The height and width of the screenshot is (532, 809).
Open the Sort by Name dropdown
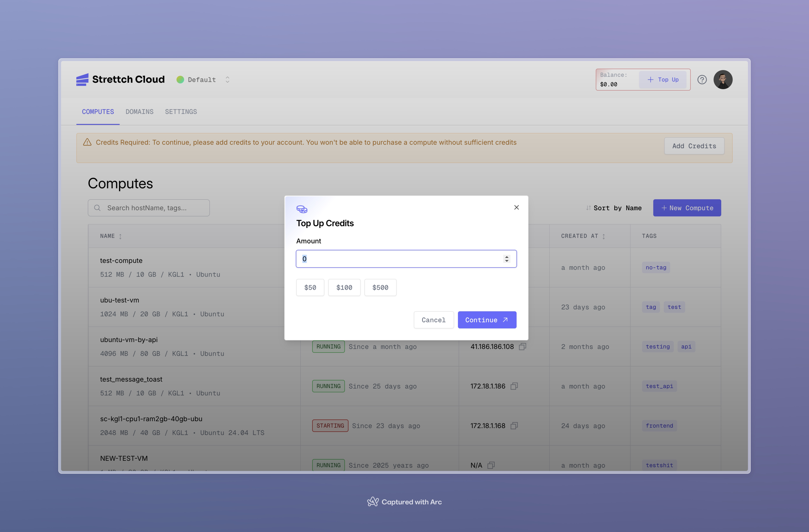click(614, 208)
